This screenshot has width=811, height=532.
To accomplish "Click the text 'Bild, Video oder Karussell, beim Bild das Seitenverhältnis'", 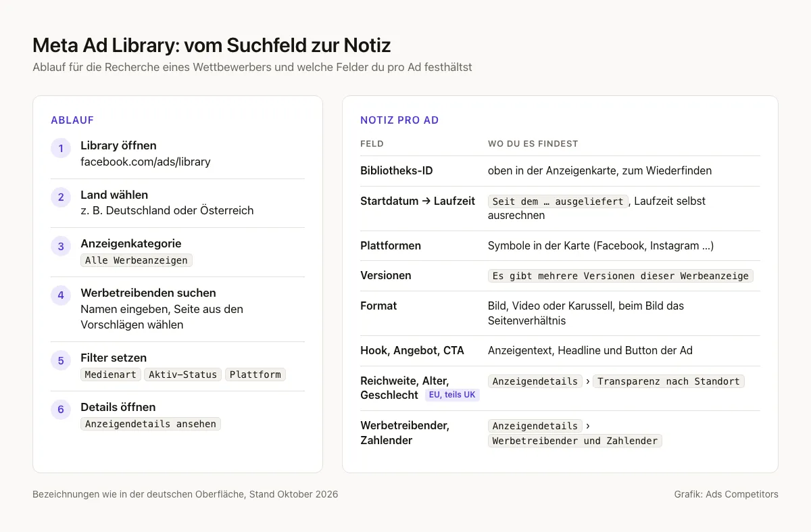I will [x=586, y=313].
